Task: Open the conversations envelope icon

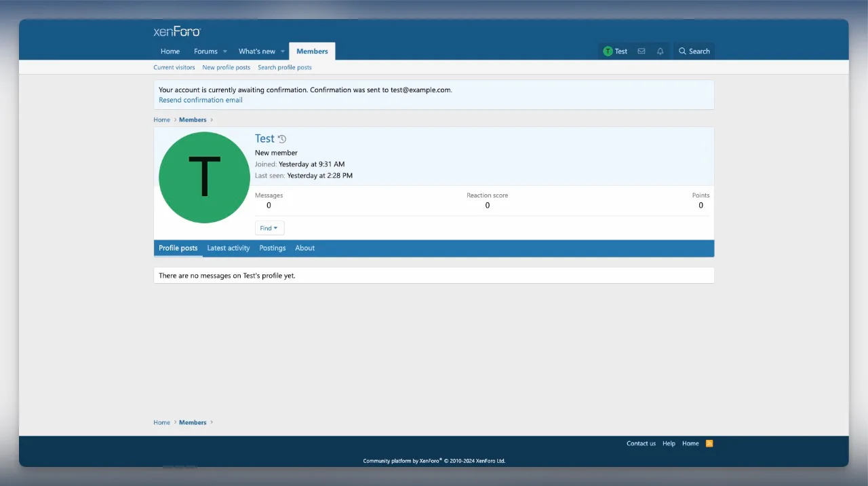Action: point(641,52)
